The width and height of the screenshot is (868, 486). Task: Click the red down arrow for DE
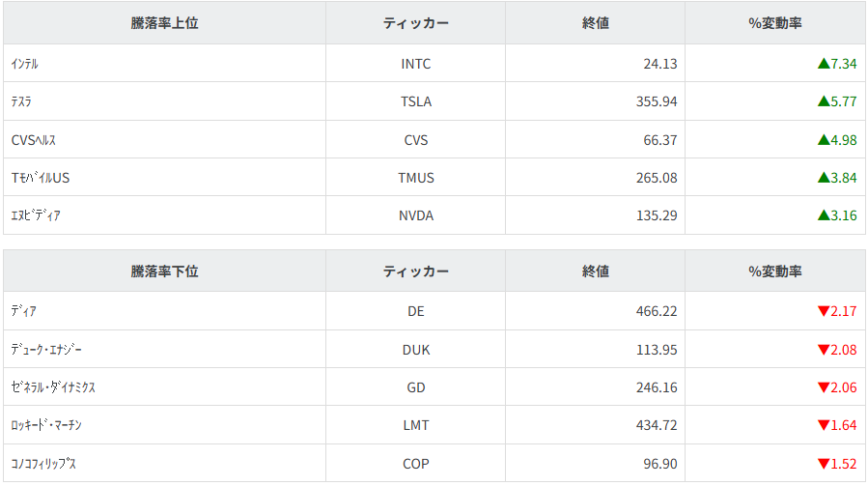pyautogui.click(x=823, y=311)
